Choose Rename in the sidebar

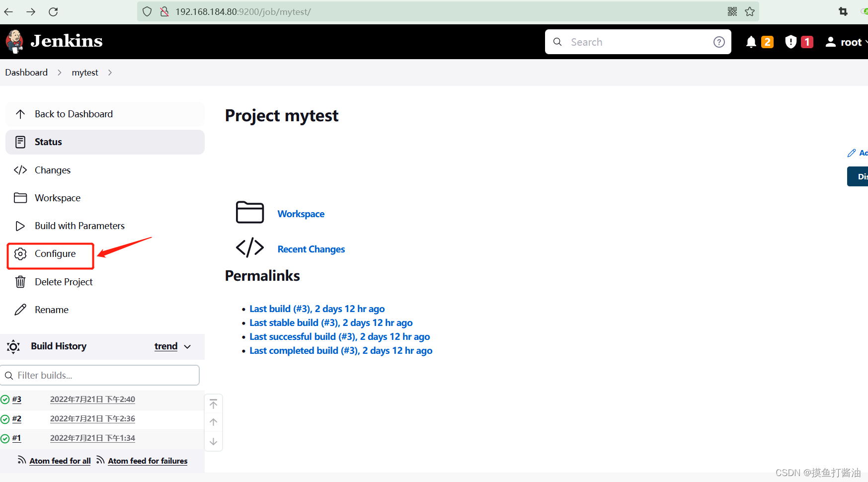point(105,310)
